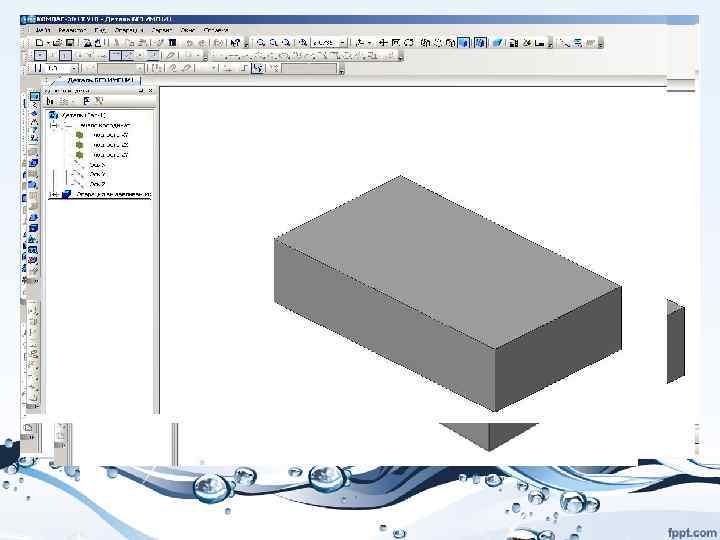The width and height of the screenshot is (720, 540).
Task: Create a new document with the New icon
Action: tap(40, 43)
